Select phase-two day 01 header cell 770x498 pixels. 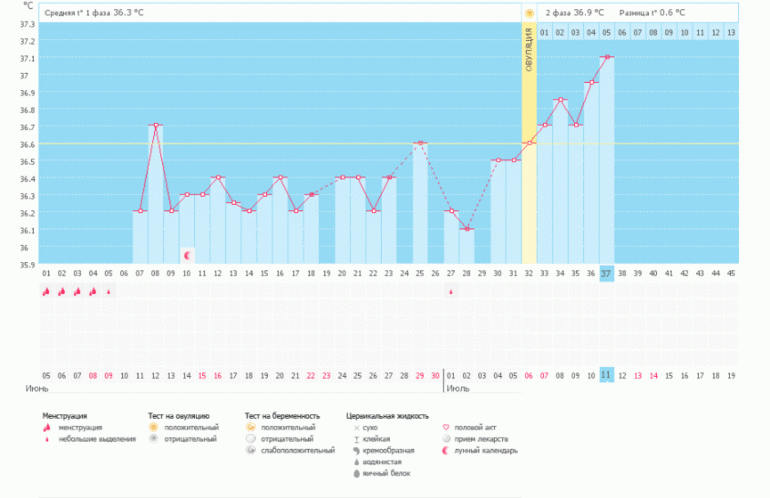544,32
